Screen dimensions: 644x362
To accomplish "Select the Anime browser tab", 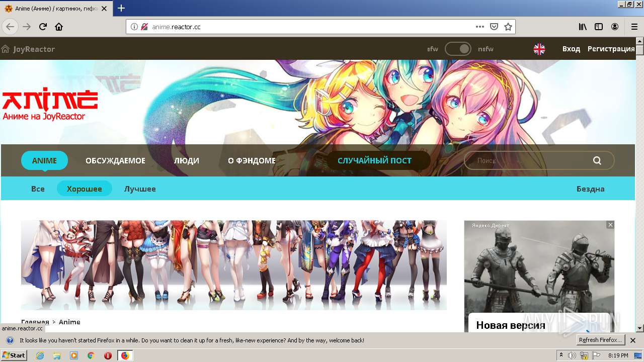I will tap(56, 9).
